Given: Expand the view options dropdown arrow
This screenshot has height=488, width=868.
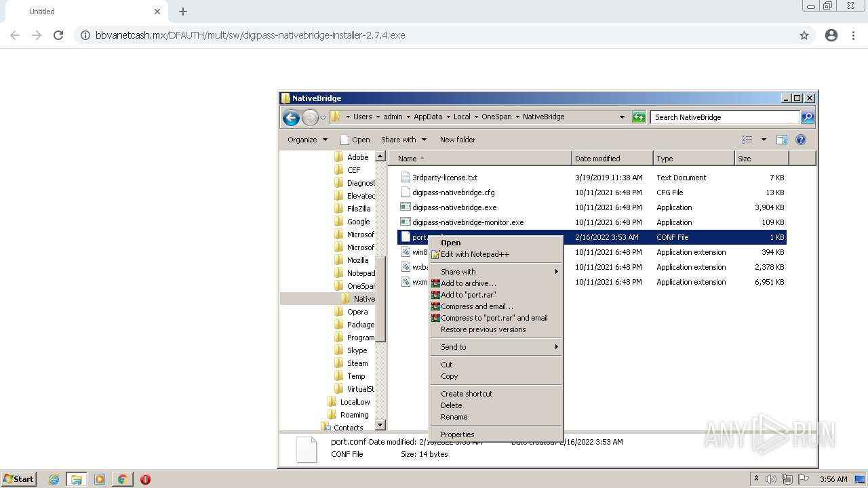Looking at the screenshot, I should (x=764, y=140).
